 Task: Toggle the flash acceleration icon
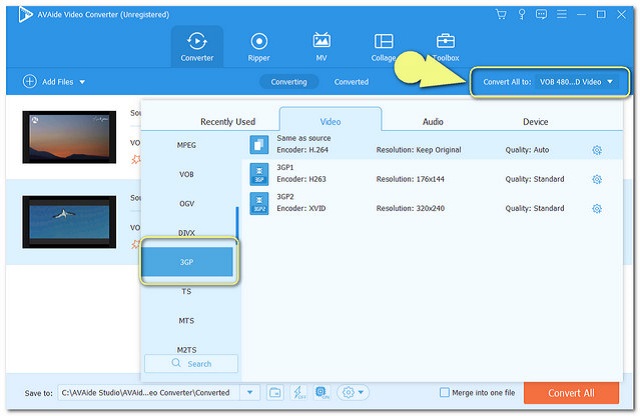click(x=299, y=393)
